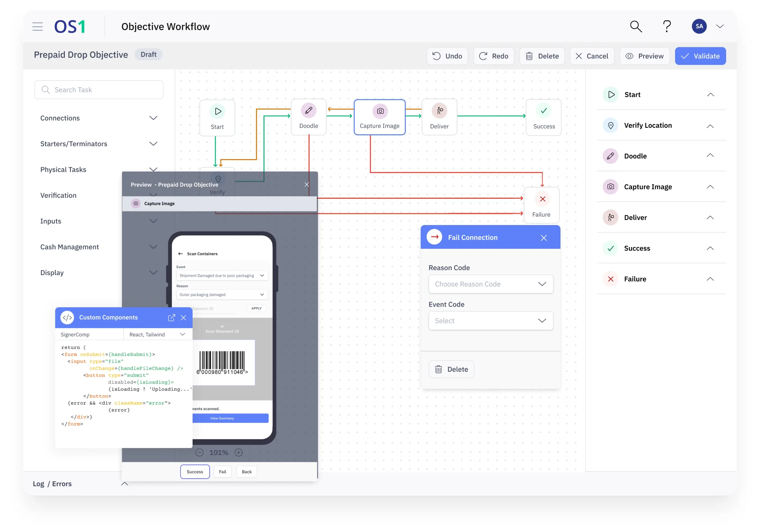760x532 pixels.
Task: Collapse the Start item in right panel
Action: click(710, 95)
